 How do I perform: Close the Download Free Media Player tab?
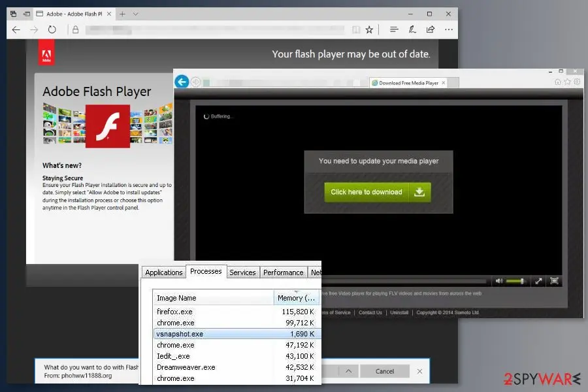pos(443,83)
